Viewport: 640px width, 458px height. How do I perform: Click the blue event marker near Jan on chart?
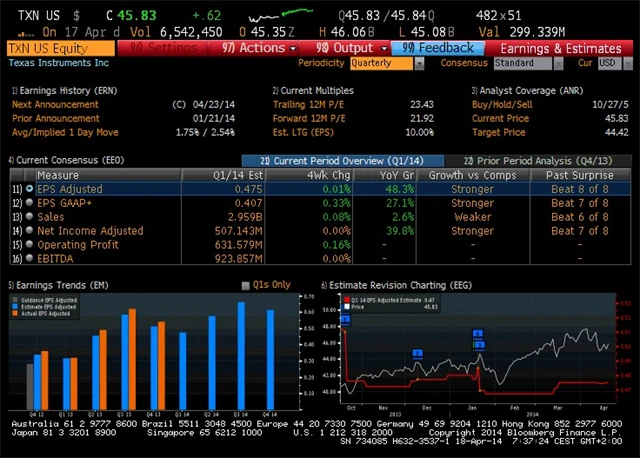click(478, 334)
